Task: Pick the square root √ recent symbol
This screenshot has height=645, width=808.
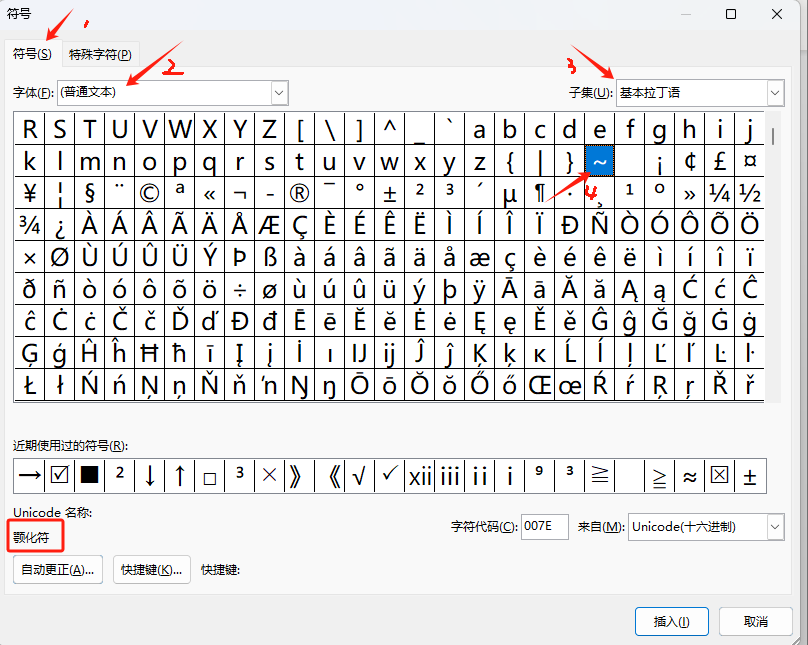Action: pyautogui.click(x=359, y=476)
